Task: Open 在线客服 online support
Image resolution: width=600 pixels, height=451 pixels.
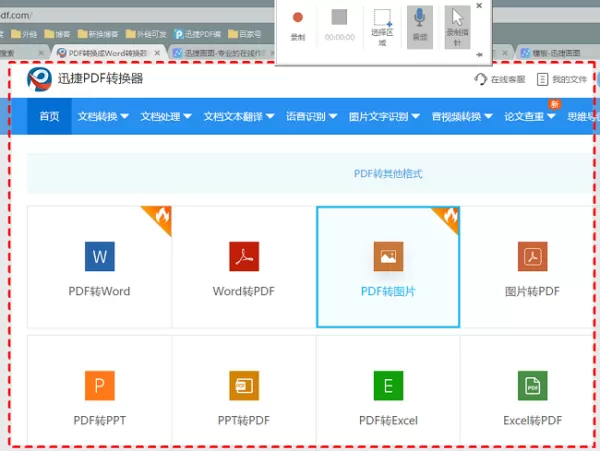Action: tap(499, 79)
